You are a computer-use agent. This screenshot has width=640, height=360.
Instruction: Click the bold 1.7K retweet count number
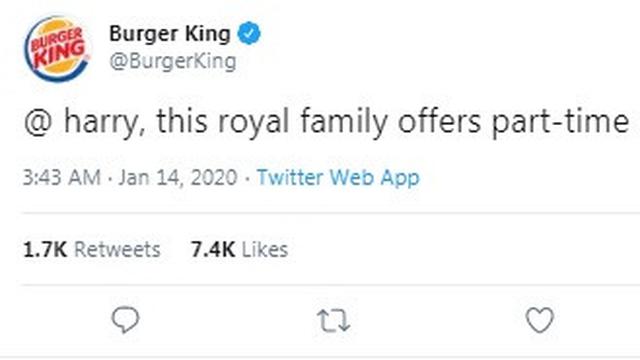pos(45,249)
